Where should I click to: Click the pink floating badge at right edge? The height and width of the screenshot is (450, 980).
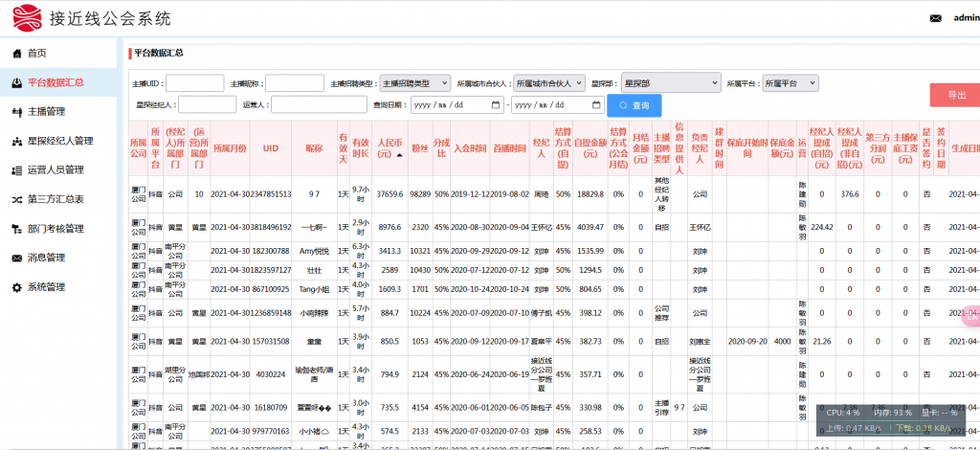click(971, 317)
